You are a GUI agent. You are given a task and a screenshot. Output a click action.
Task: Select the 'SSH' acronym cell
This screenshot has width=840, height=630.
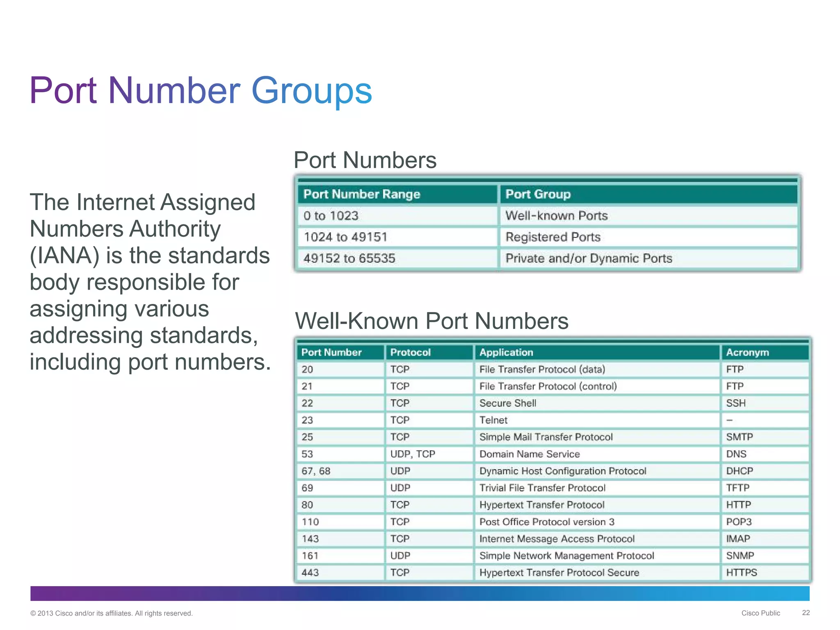[765, 403]
